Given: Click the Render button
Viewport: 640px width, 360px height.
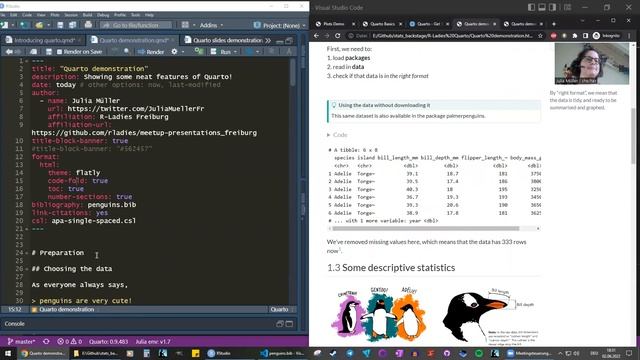Looking at the screenshot, I should click(x=151, y=52).
